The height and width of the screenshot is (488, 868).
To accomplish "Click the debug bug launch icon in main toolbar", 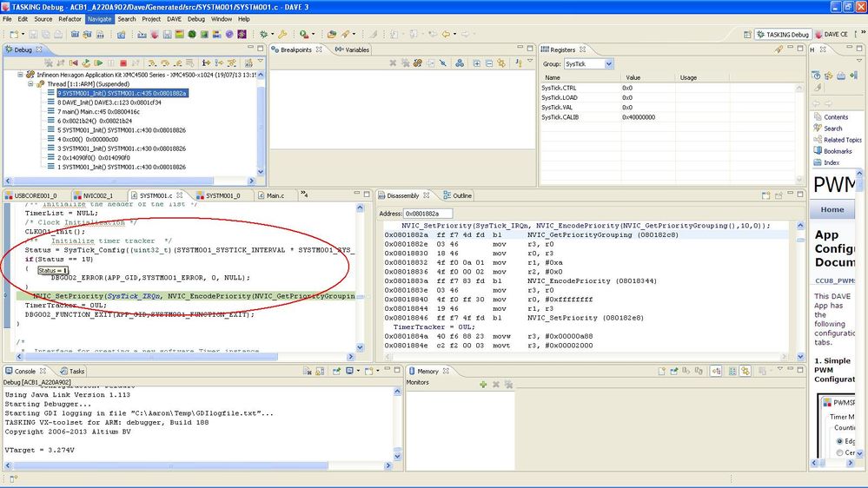I will pyautogui.click(x=263, y=35).
